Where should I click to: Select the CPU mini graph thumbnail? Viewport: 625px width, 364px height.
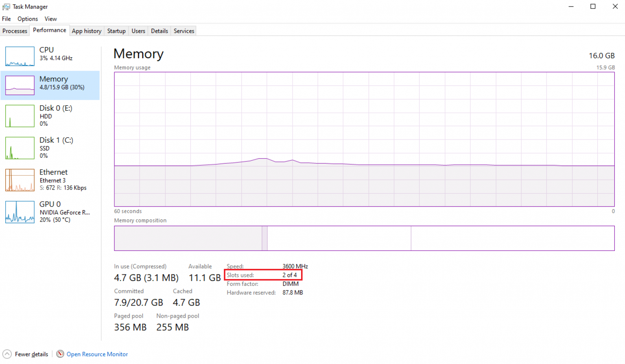(x=20, y=56)
